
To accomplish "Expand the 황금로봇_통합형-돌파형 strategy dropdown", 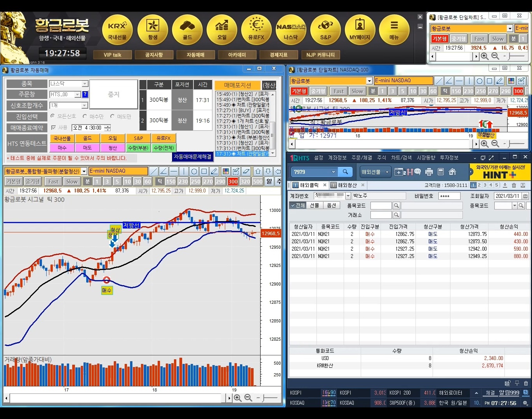I will 84,171.
